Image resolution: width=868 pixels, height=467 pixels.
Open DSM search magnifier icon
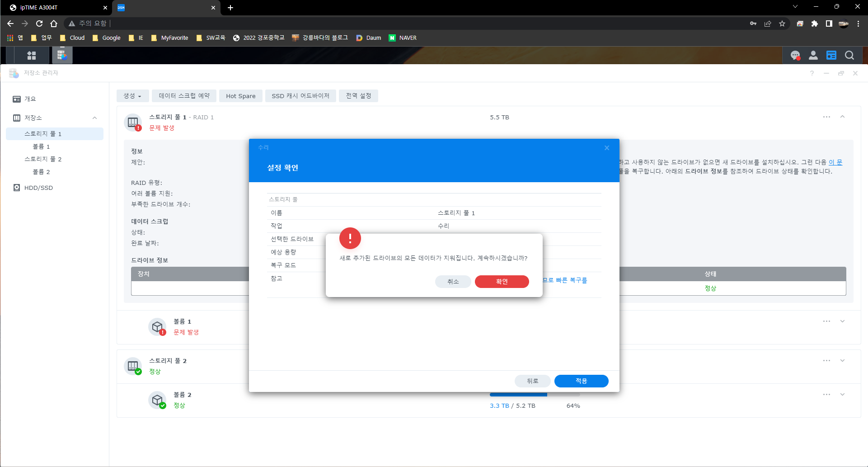click(x=849, y=55)
